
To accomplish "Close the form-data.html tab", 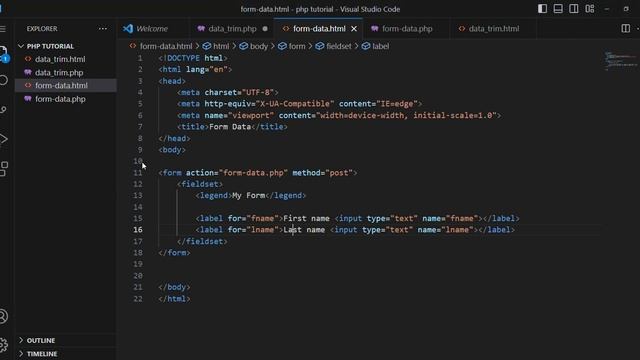I will coord(354,29).
